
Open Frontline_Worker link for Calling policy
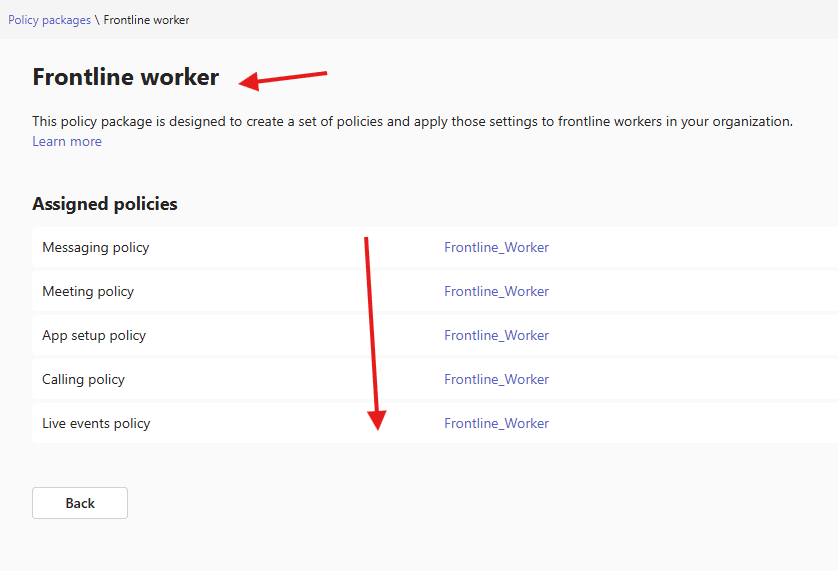click(496, 380)
